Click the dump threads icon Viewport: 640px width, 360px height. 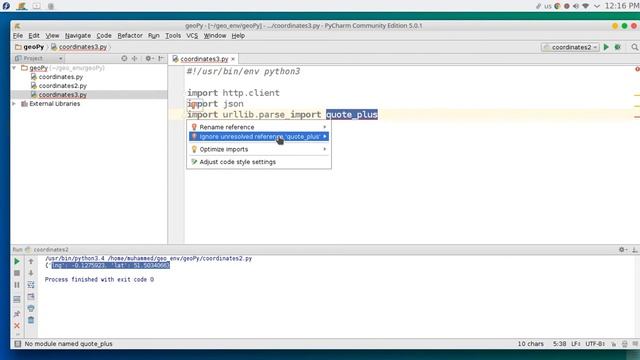point(17,300)
